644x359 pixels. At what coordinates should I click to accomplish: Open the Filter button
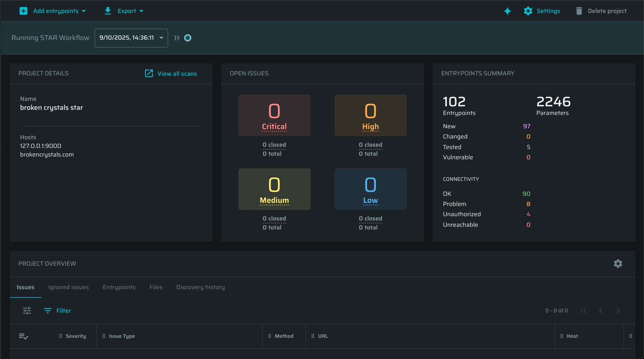(x=57, y=311)
